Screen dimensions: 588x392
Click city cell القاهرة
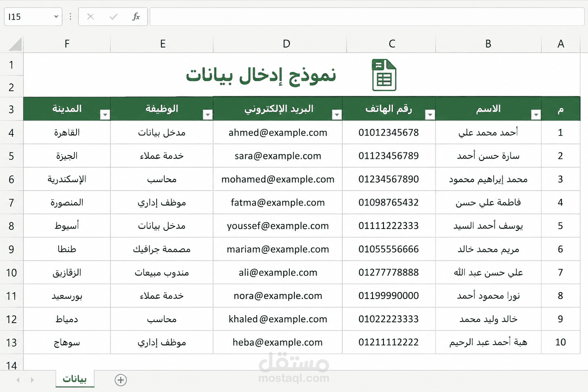(67, 132)
